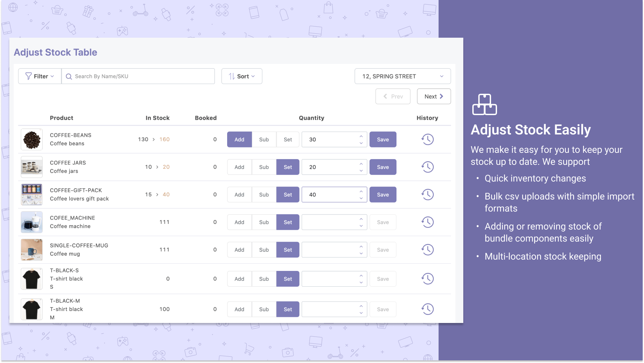
Task: Switch COFFEE JARS quantity mode to Add
Action: (239, 167)
